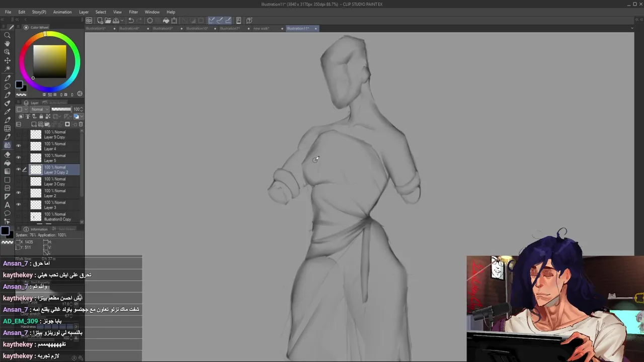
Task: Pick a shade in color square
Action: click(x=49, y=61)
